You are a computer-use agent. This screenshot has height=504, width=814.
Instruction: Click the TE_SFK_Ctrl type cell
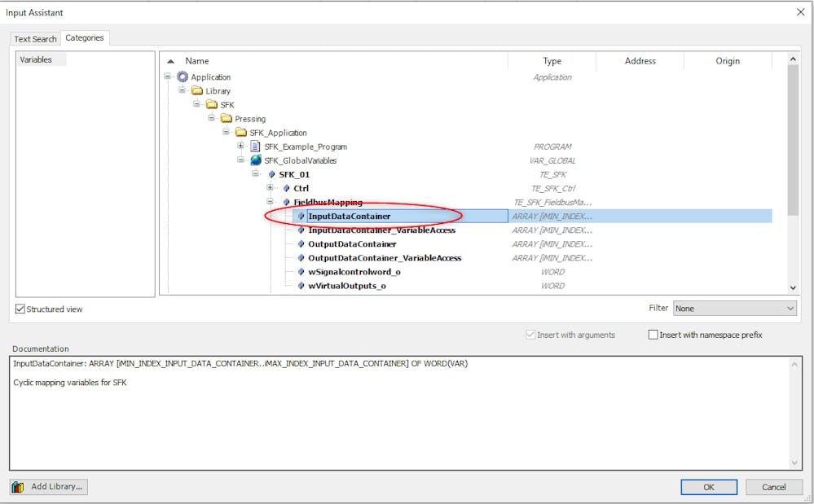(553, 189)
